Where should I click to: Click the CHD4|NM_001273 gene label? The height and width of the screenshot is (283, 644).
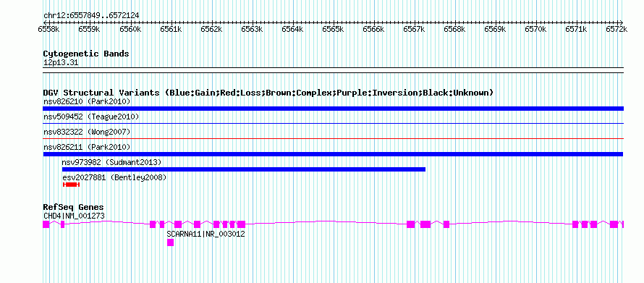pos(74,216)
